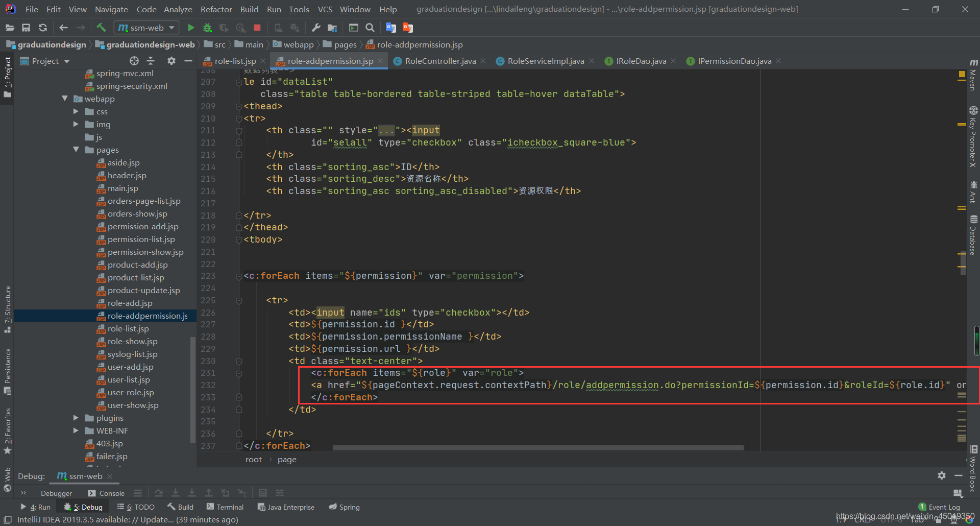Expand the css folder
Screen dimensions: 980x526
76,111
